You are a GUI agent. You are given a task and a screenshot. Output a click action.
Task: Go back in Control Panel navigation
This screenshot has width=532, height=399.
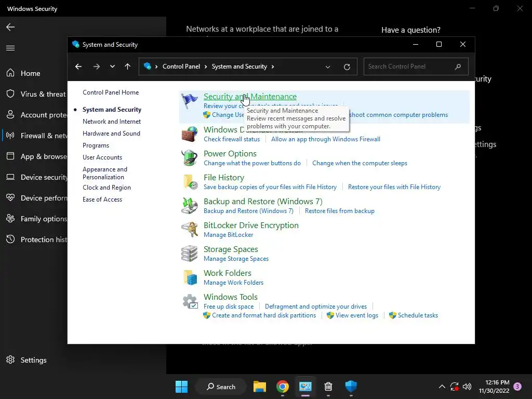(x=78, y=66)
